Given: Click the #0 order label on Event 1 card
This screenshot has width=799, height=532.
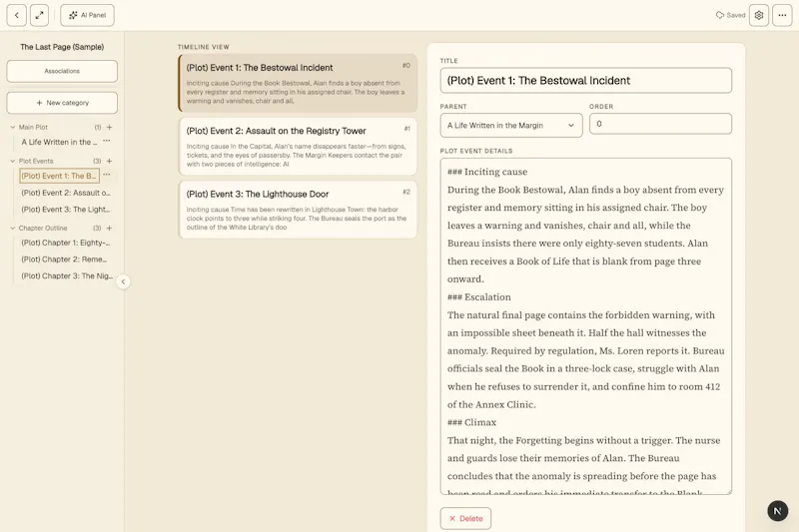Looking at the screenshot, I should pyautogui.click(x=406, y=65).
